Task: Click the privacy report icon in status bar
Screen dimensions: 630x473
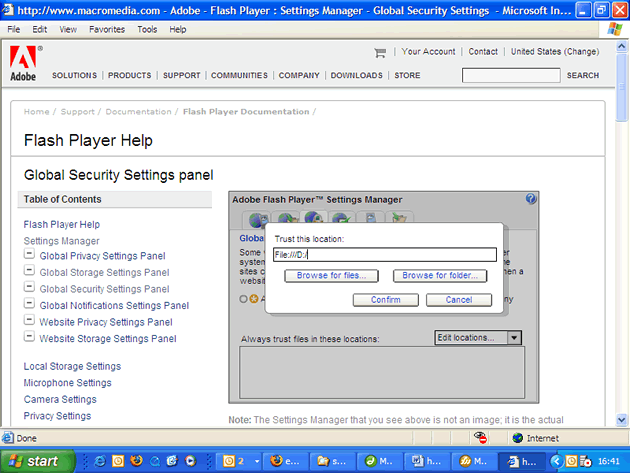Action: (480, 438)
